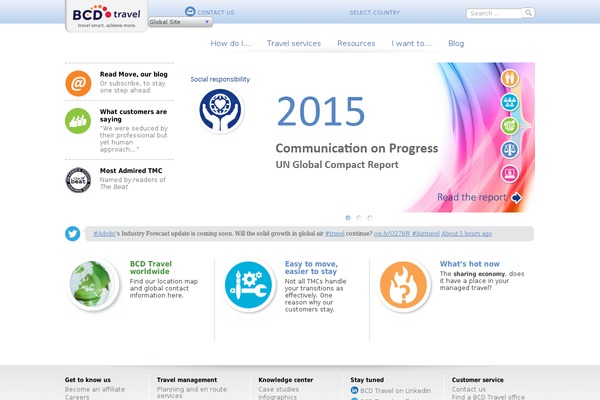Click Planning and en route services link
Screen dimensions: 600x400
point(191,392)
